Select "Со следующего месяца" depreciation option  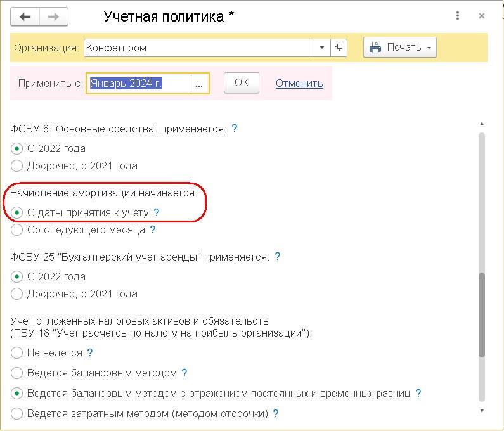pyautogui.click(x=17, y=230)
